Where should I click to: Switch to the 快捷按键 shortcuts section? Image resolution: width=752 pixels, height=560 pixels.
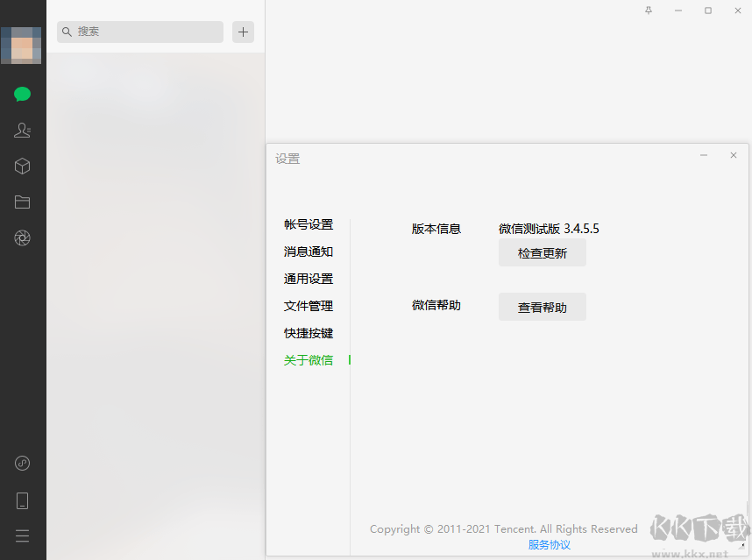click(308, 333)
